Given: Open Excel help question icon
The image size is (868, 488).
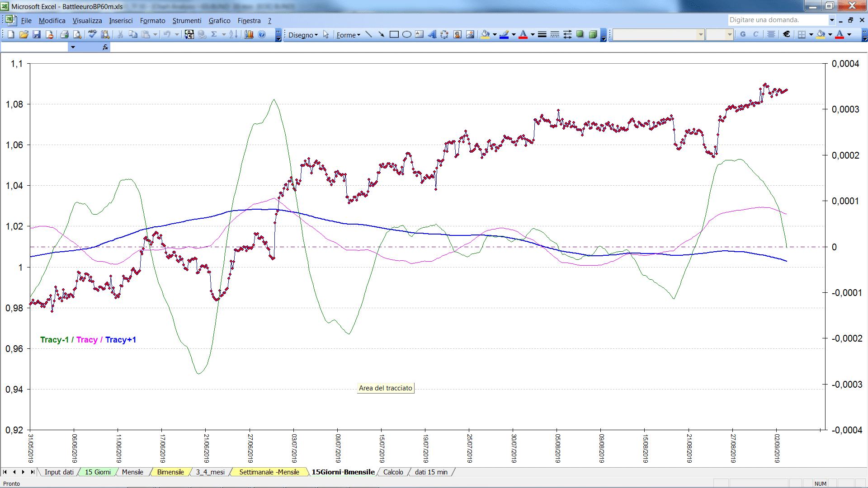Looking at the screenshot, I should point(262,34).
